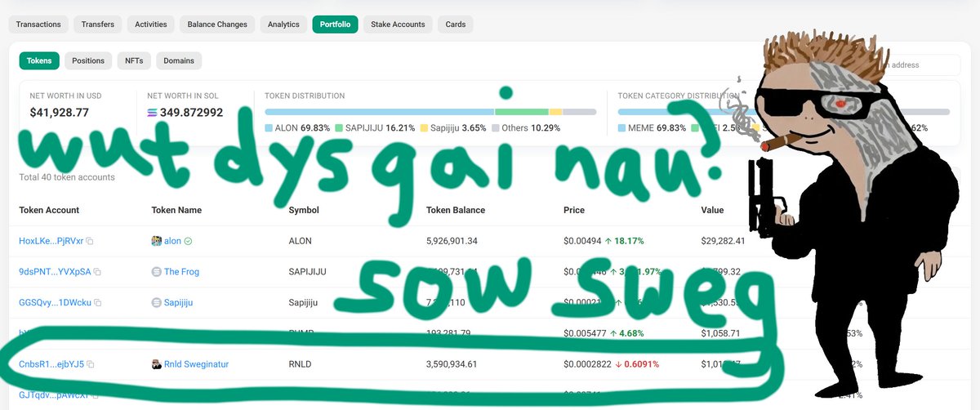The image size is (980, 410).
Task: Click the SAPIJIJU symbol cell in table
Action: tap(307, 272)
